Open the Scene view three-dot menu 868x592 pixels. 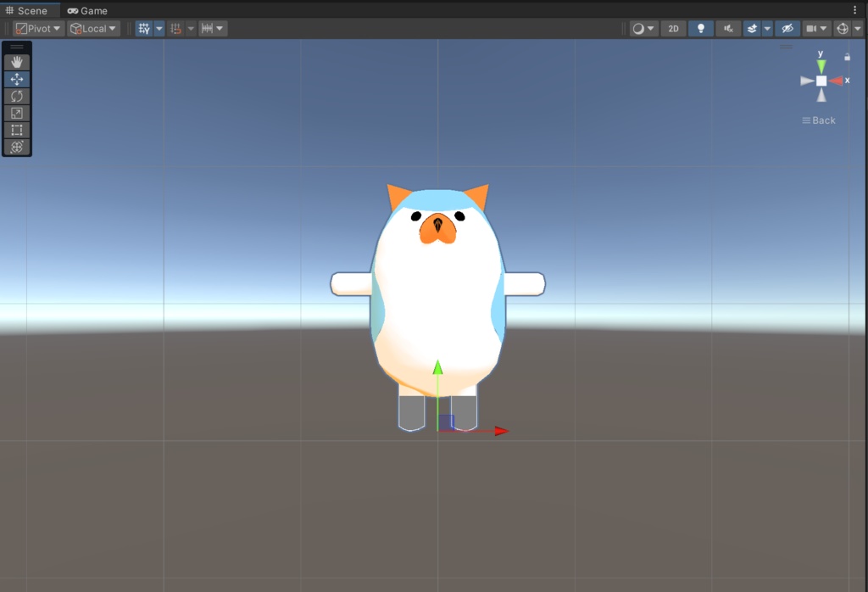point(854,10)
